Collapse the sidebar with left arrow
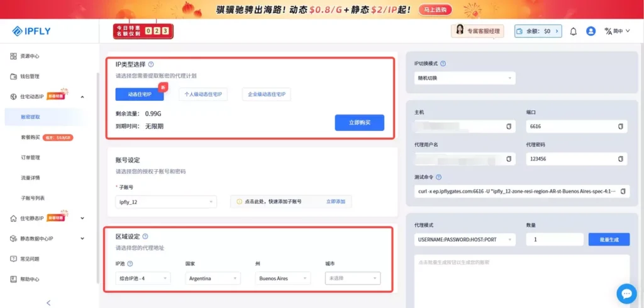Screen dimensions: 644x308 (48, 303)
